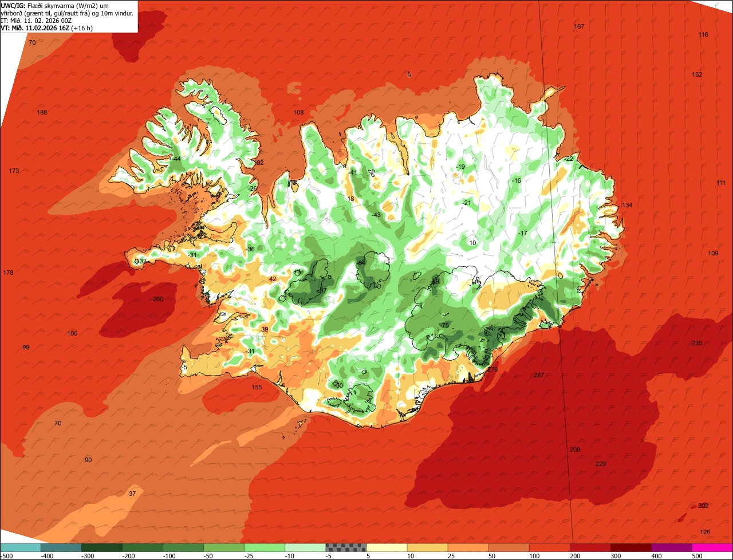Click the flux value 108 on the map
The width and height of the screenshot is (733, 560).
click(x=298, y=113)
